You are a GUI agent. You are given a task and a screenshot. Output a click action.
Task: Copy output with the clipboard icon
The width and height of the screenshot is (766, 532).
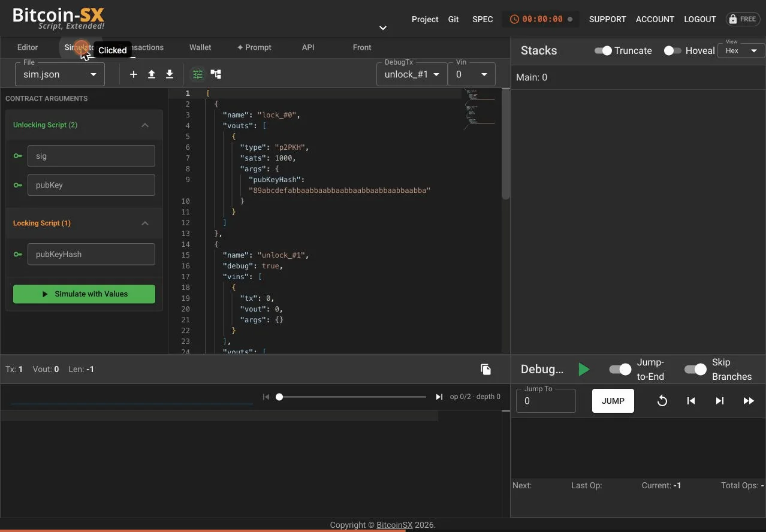(x=486, y=369)
